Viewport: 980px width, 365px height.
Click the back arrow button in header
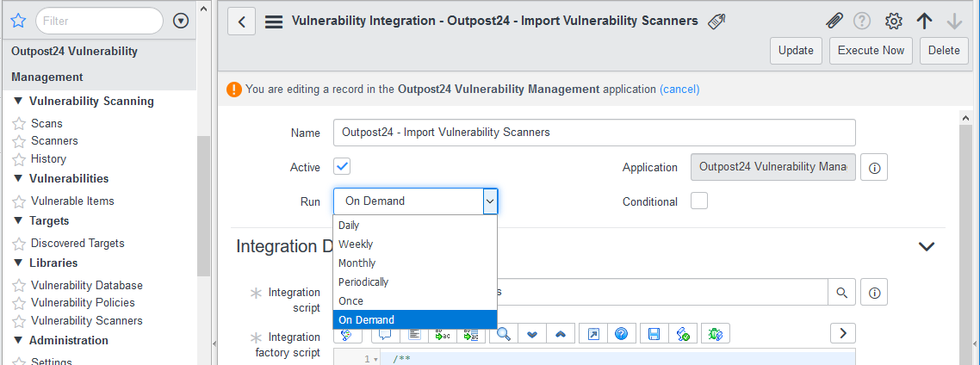tap(241, 22)
